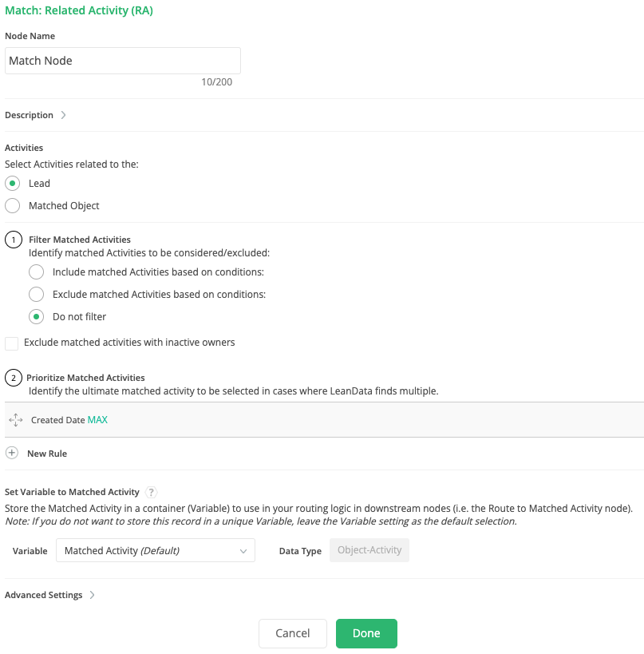Click the plus icon for New Rule
The width and height of the screenshot is (644, 654).
coord(12,453)
